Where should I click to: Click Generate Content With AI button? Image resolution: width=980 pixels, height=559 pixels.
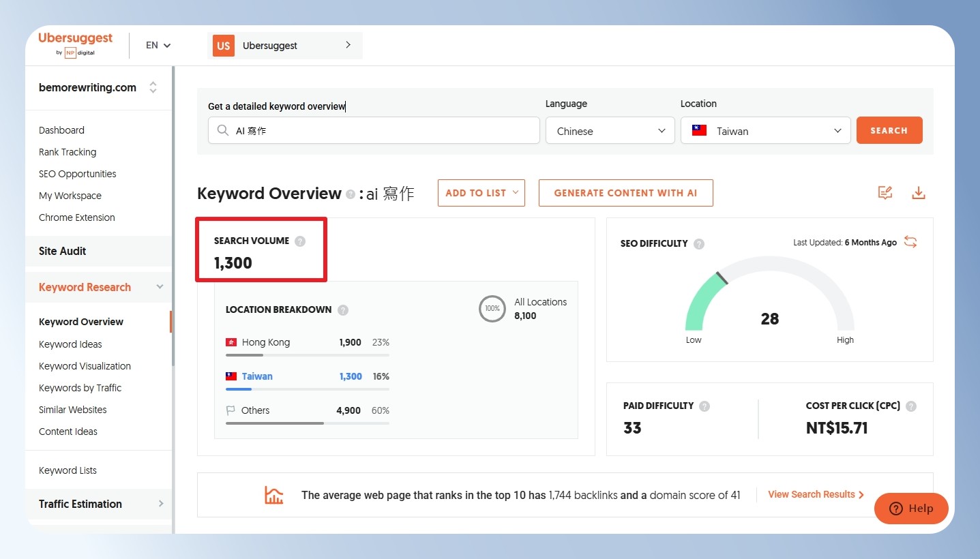point(625,193)
